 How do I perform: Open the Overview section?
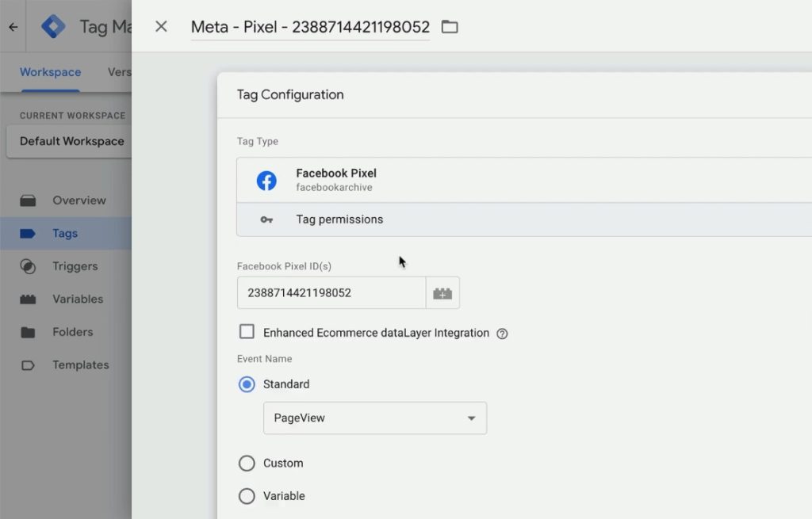[x=79, y=200]
